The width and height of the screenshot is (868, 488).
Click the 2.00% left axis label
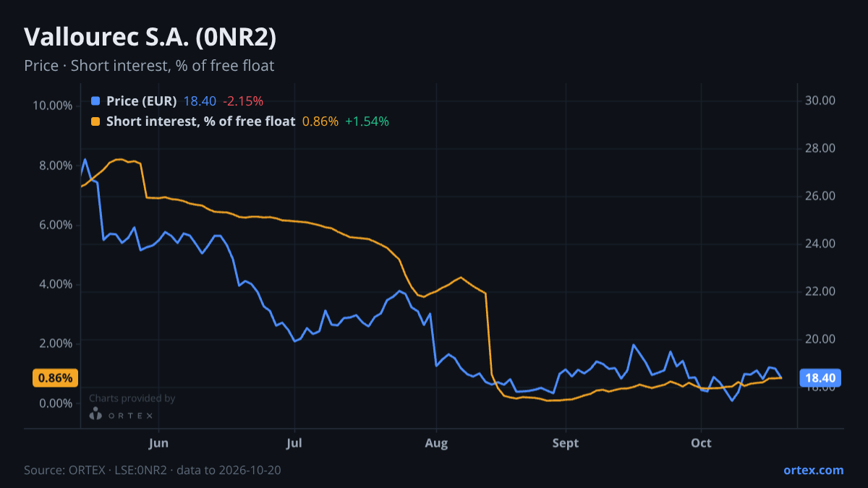coord(56,343)
